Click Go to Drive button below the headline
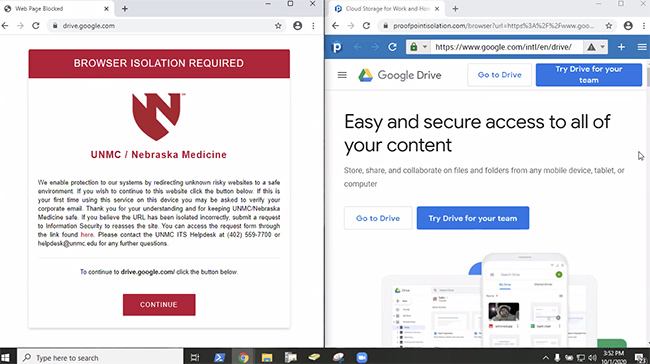Viewport: 650px width, 364px height. [x=378, y=218]
